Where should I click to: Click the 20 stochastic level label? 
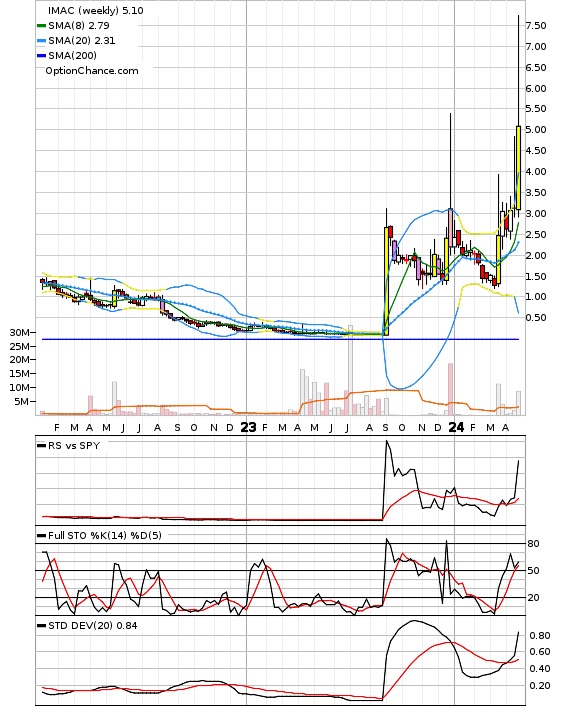pyautogui.click(x=533, y=597)
